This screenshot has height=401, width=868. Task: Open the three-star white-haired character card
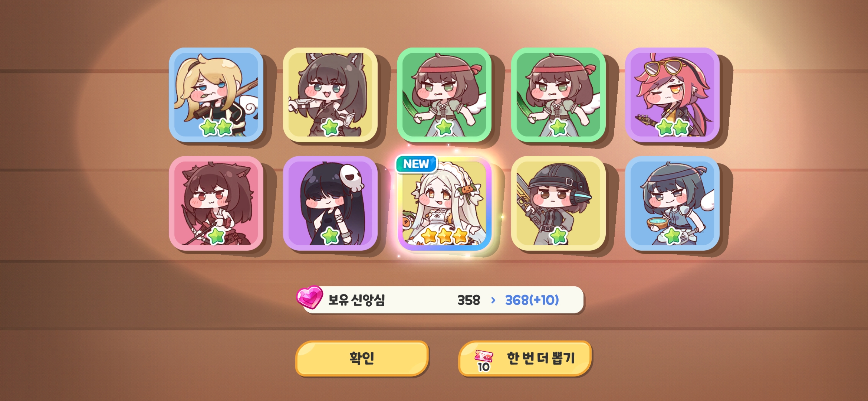click(444, 203)
